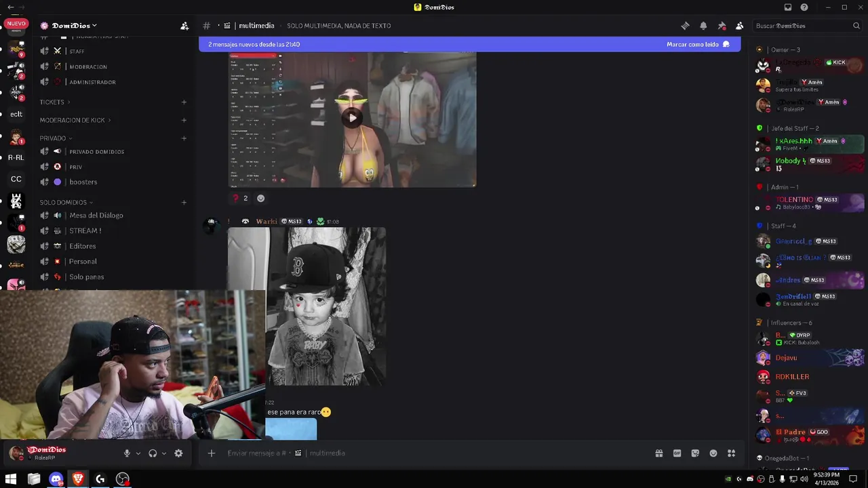Open the gift Nitro icon
This screenshot has width=868, height=488.
658,453
